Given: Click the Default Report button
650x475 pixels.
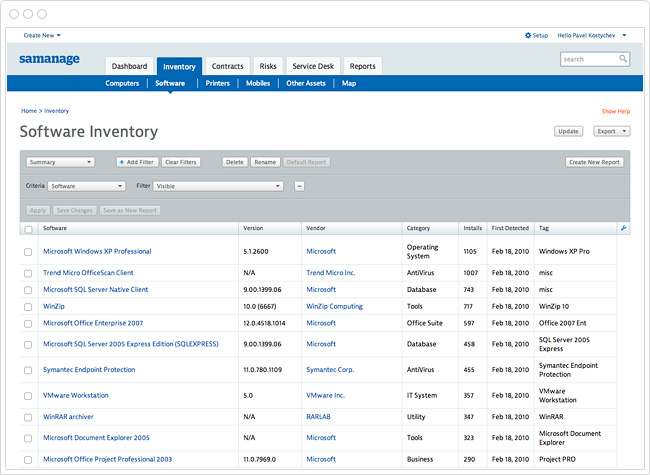Looking at the screenshot, I should click(x=306, y=162).
